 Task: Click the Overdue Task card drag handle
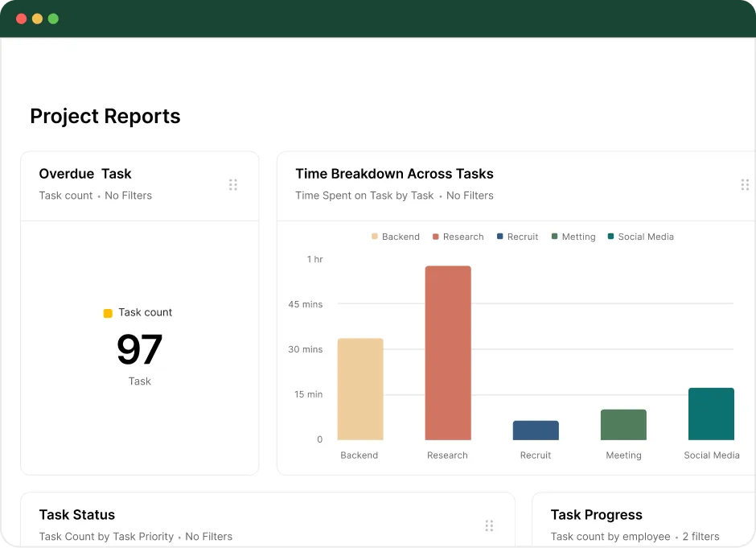pyautogui.click(x=233, y=185)
